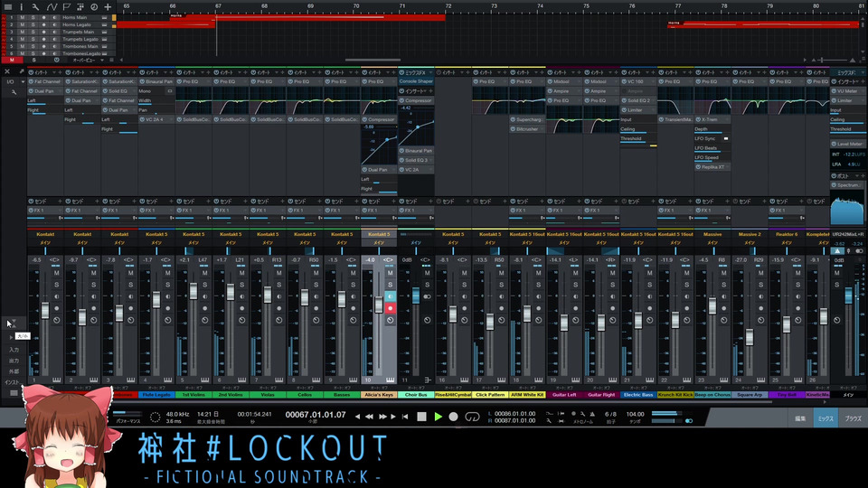The image size is (868, 488).
Task: Open instrument editor on Alicia's Keys channel
Action: [391, 380]
